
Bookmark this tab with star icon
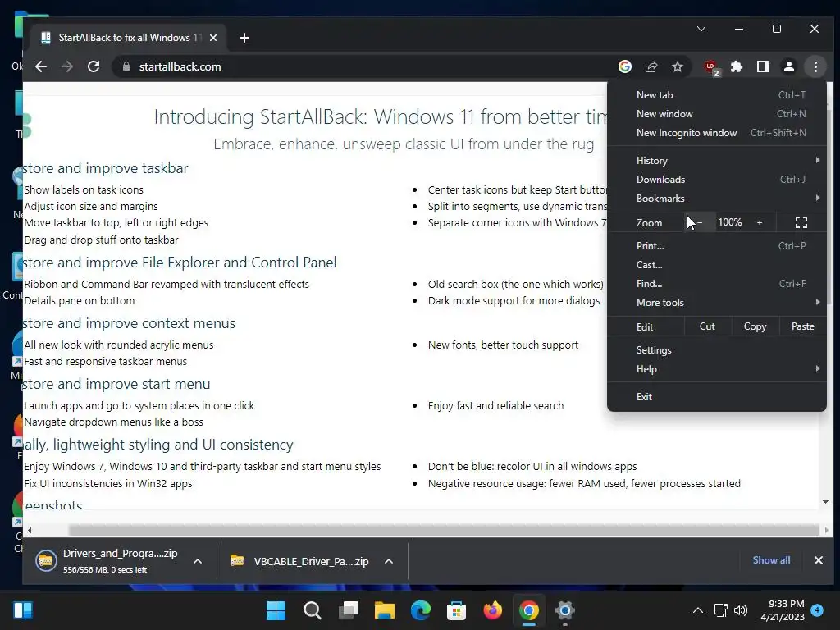[x=678, y=66]
